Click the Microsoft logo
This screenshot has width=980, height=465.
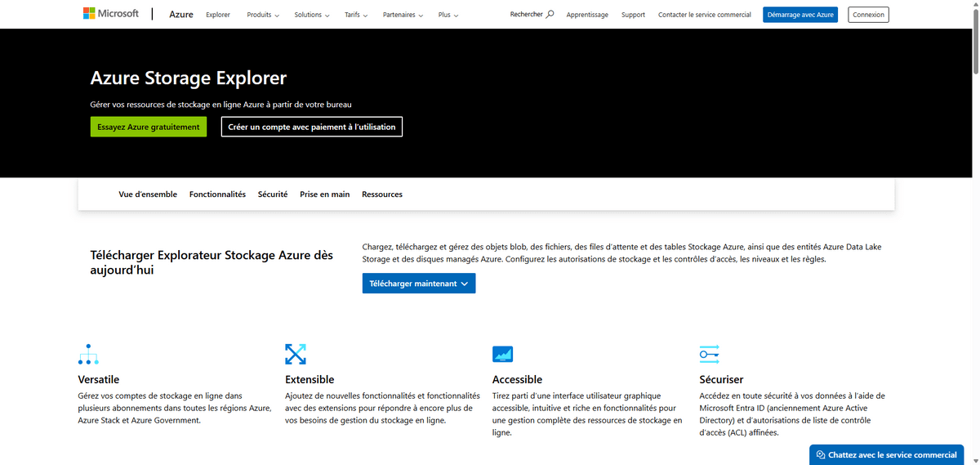[111, 14]
